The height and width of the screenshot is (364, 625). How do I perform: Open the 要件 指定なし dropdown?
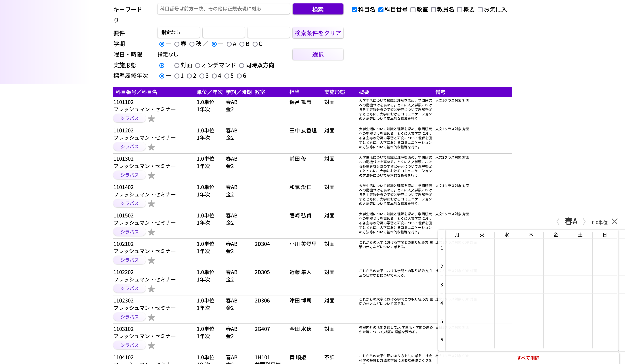coord(178,32)
